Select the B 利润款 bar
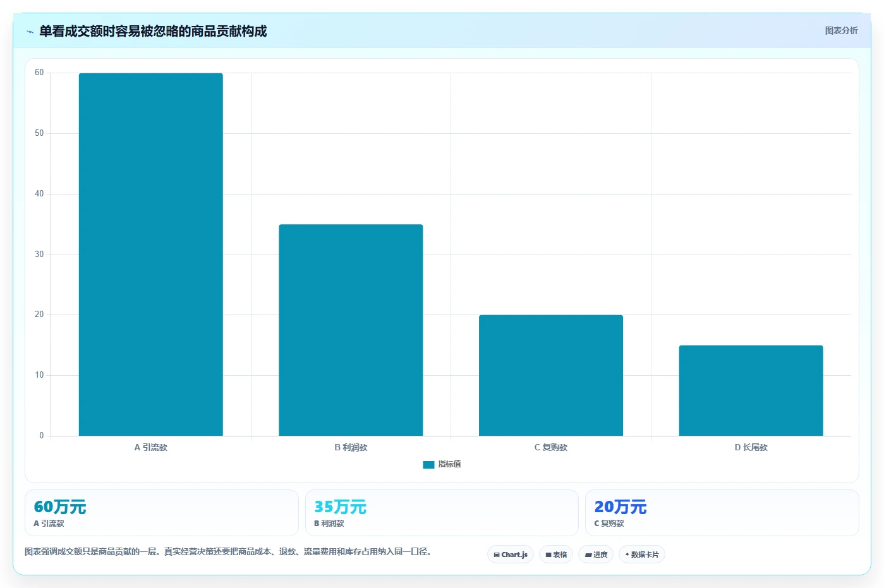The width and height of the screenshot is (884, 588). [351, 330]
